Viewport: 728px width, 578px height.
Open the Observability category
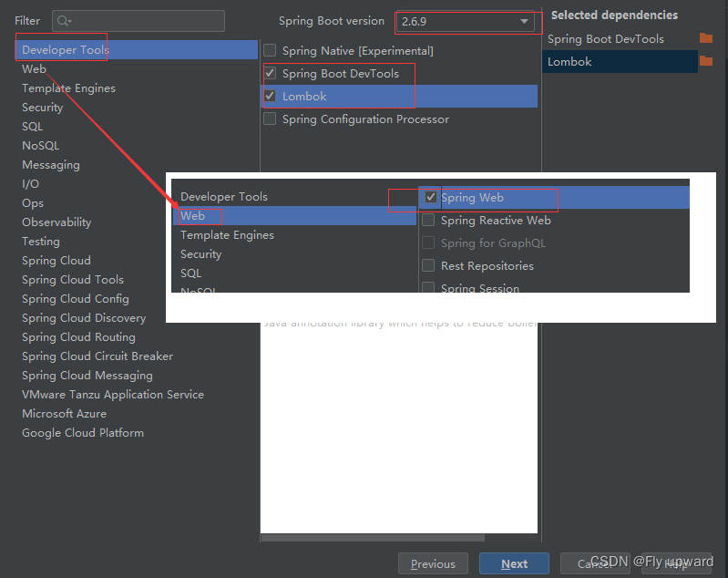tap(56, 222)
